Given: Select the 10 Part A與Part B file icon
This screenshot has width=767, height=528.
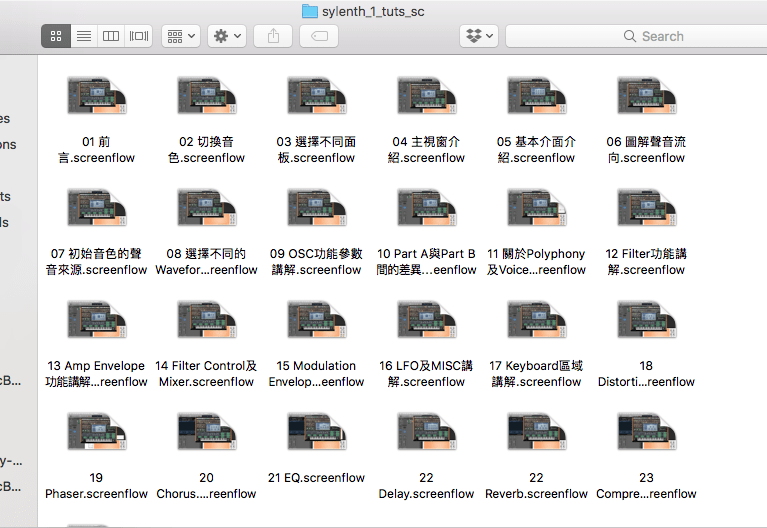Looking at the screenshot, I should tap(427, 207).
